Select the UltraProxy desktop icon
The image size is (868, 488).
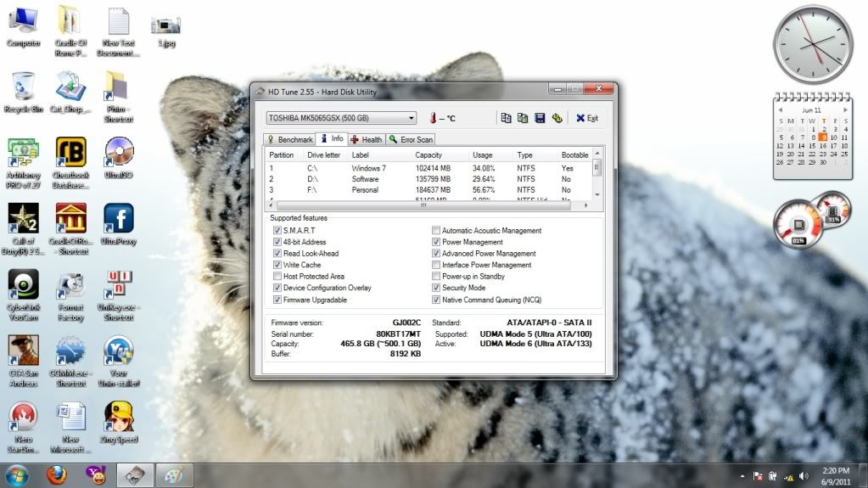click(119, 224)
